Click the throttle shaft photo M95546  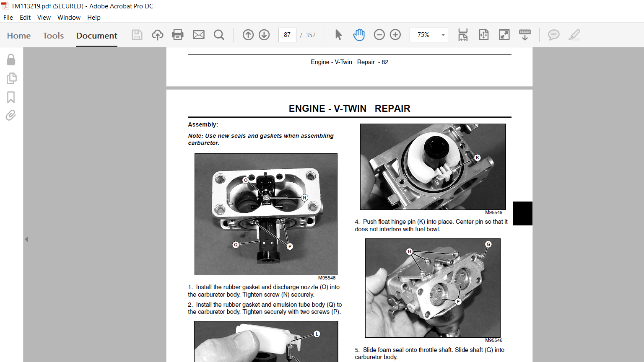click(433, 288)
